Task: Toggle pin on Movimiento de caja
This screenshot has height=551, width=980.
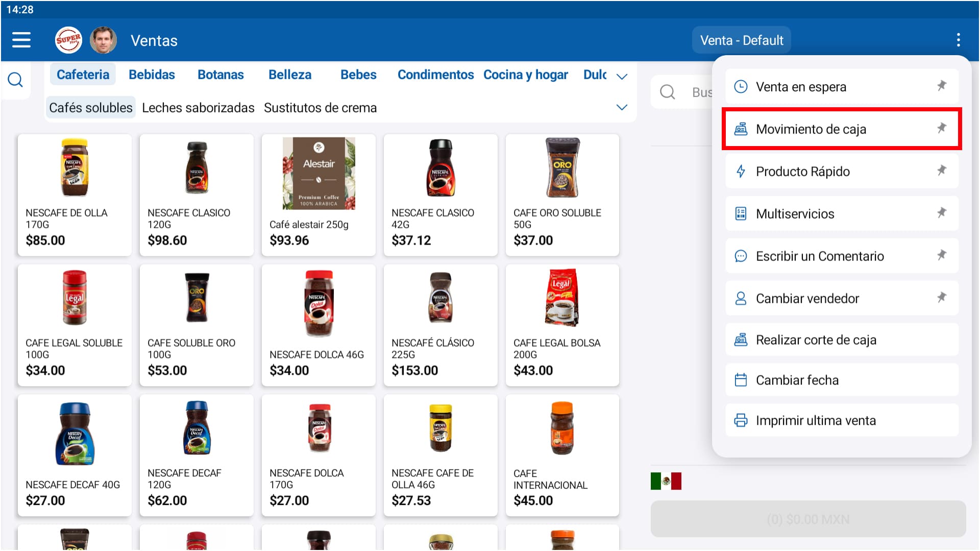Action: (942, 128)
